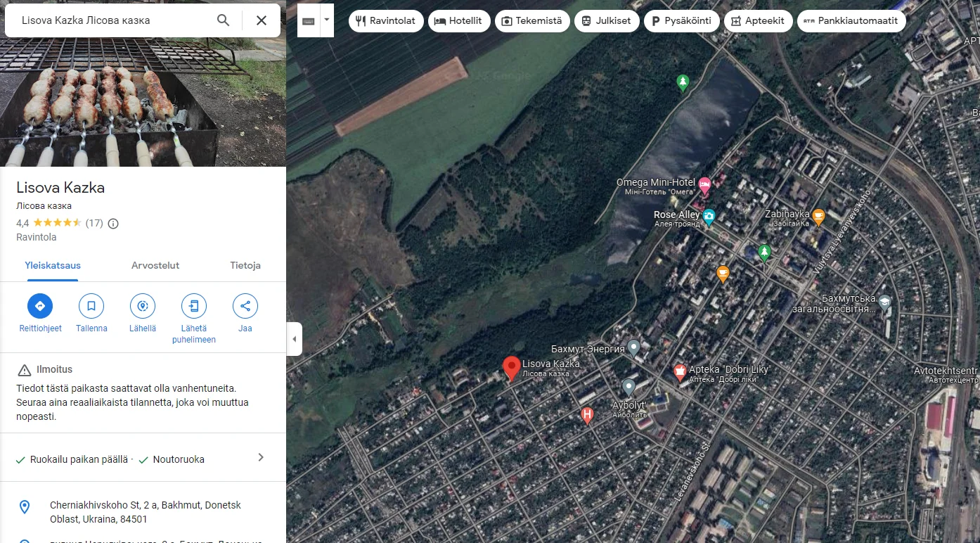Toggle the Apteekit filter chip
Image resolution: width=980 pixels, height=543 pixels.
click(x=758, y=21)
